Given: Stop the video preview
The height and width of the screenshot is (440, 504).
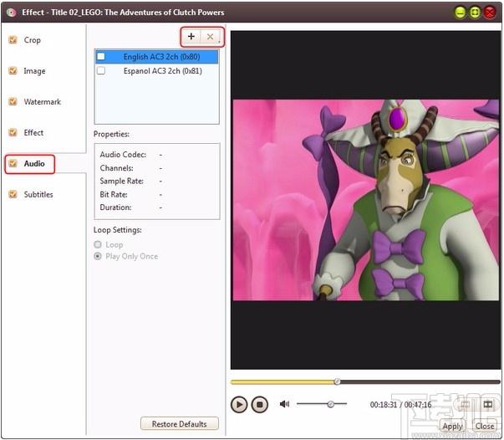Looking at the screenshot, I should point(259,404).
